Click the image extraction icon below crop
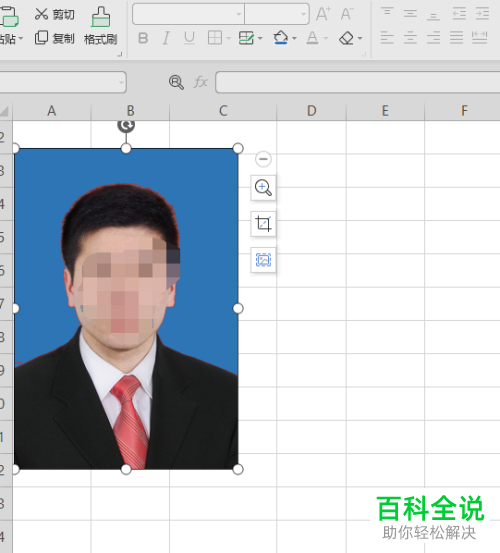The height and width of the screenshot is (553, 500). click(x=263, y=260)
